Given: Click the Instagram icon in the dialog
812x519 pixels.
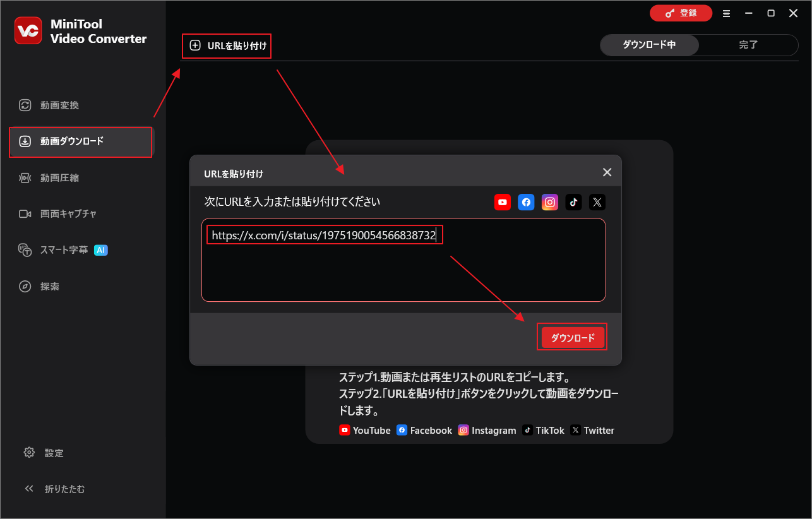Looking at the screenshot, I should click(x=550, y=202).
